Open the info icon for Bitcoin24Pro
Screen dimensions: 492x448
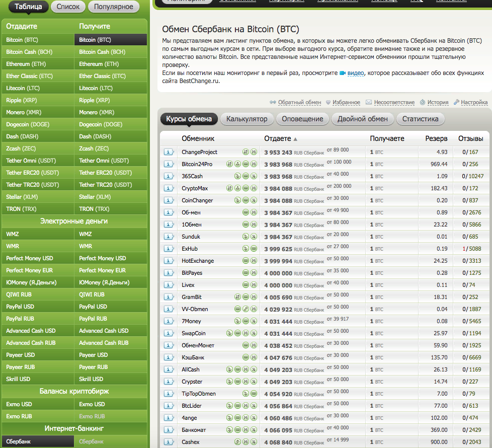169,164
